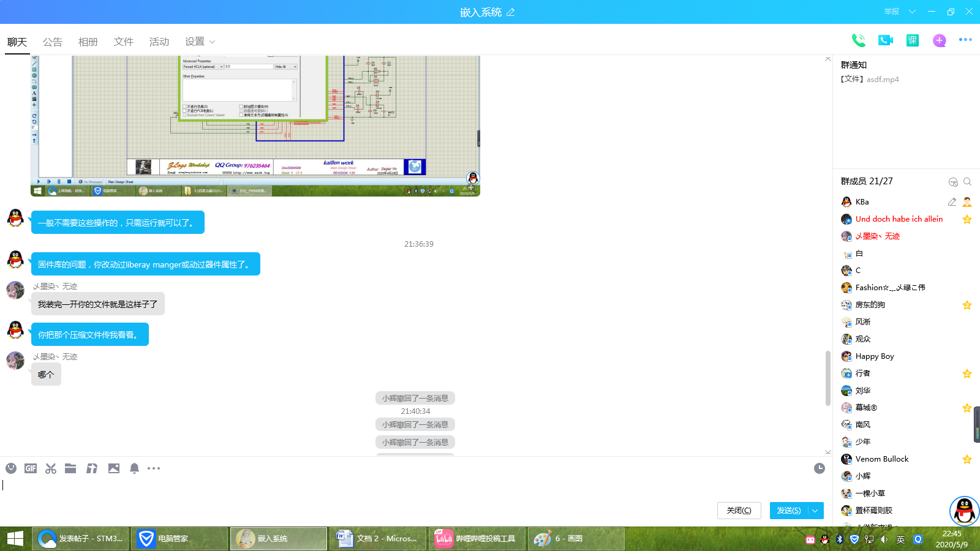Click the member list scrollbar thumb
980x551 pixels.
point(977,424)
